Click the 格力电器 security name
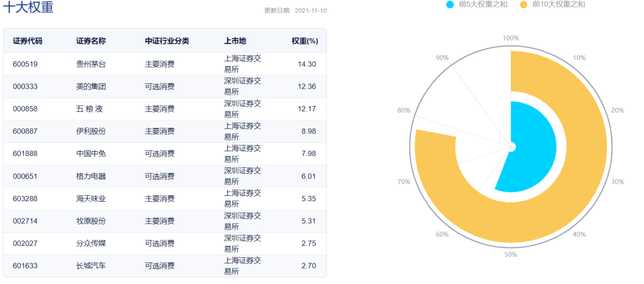 [x=91, y=176]
